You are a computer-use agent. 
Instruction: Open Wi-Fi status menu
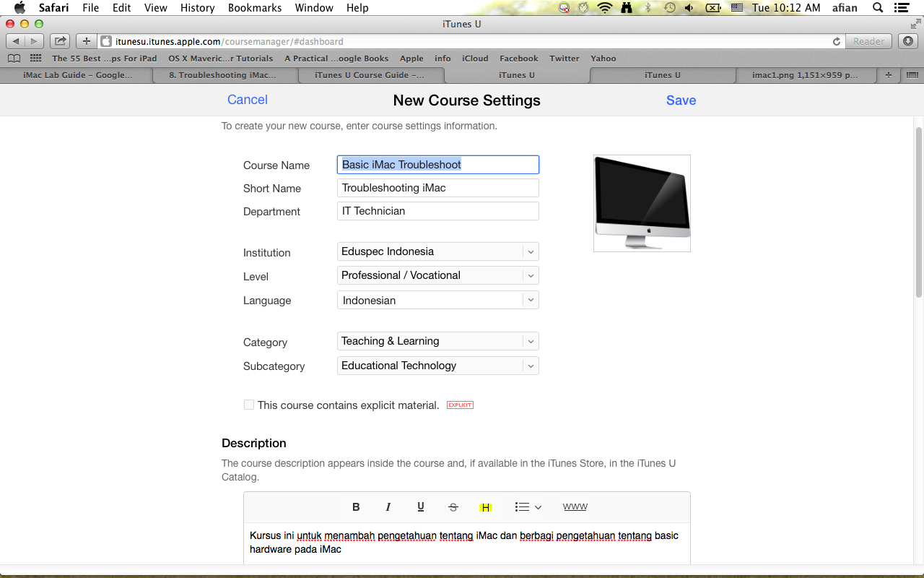[x=604, y=8]
